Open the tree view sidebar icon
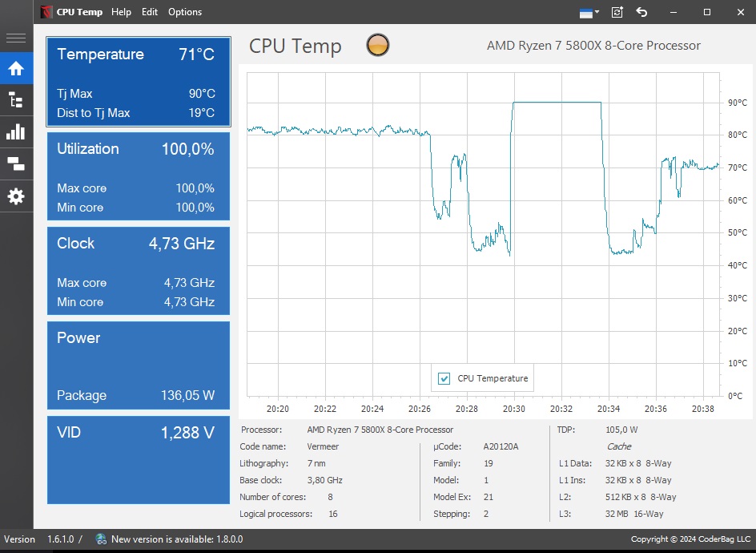This screenshot has height=553, width=756. (16, 100)
